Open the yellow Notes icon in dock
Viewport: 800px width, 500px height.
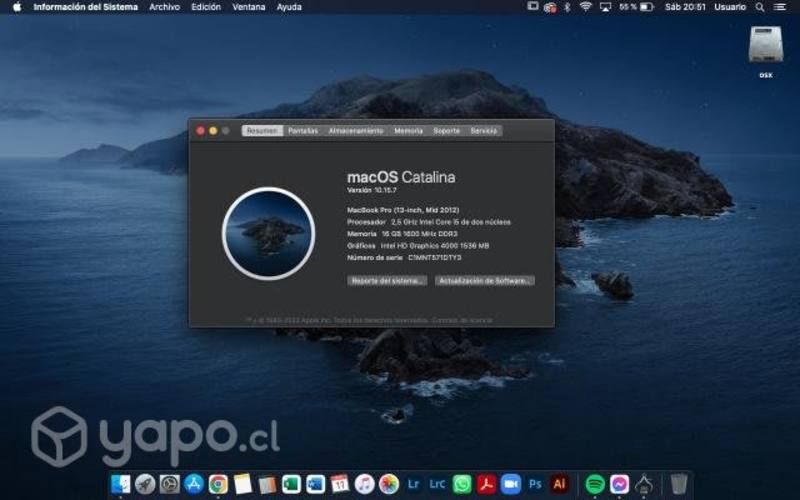pos(242,484)
